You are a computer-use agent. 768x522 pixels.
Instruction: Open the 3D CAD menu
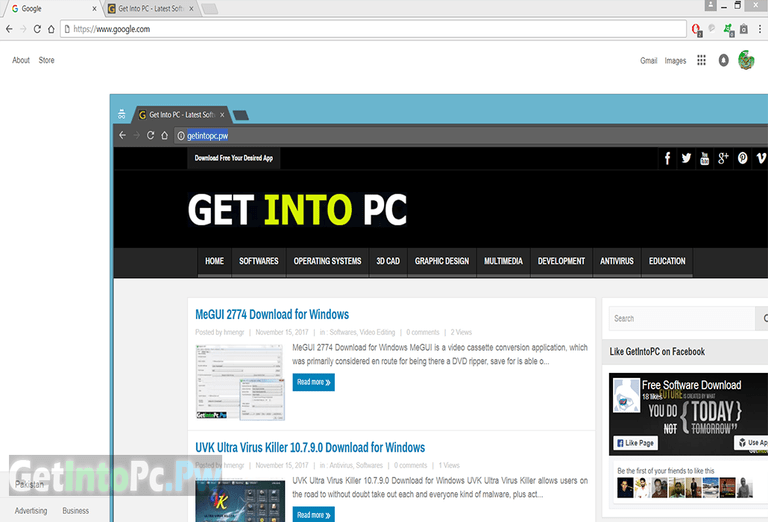[388, 261]
